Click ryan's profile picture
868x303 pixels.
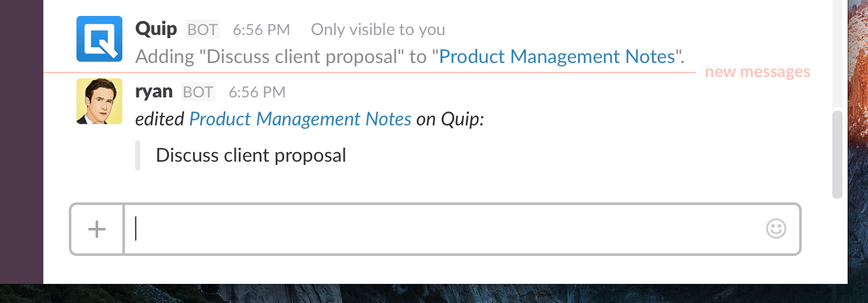point(99,101)
